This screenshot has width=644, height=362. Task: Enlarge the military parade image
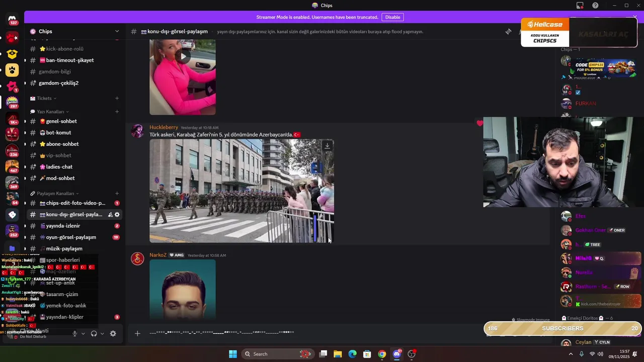[x=242, y=191]
